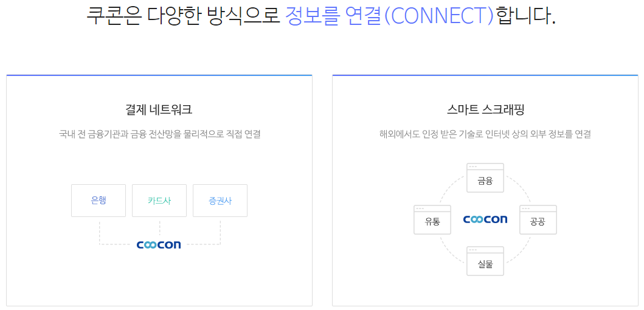This screenshot has width=644, height=310.
Task: Click the 은행 box in the payment diagram
Action: pyautogui.click(x=99, y=201)
